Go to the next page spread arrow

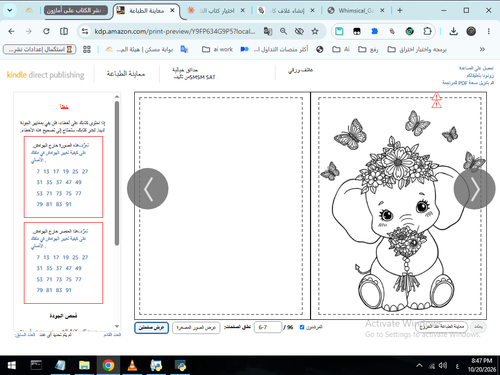(475, 189)
